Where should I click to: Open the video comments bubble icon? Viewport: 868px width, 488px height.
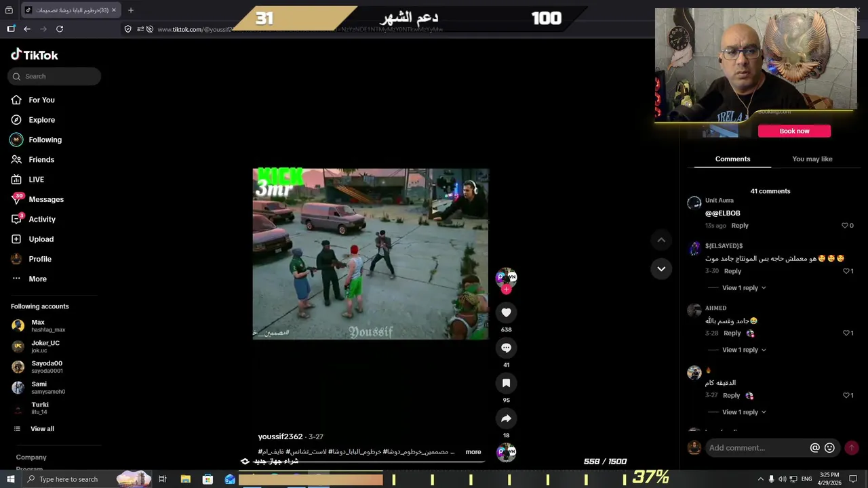(x=506, y=348)
